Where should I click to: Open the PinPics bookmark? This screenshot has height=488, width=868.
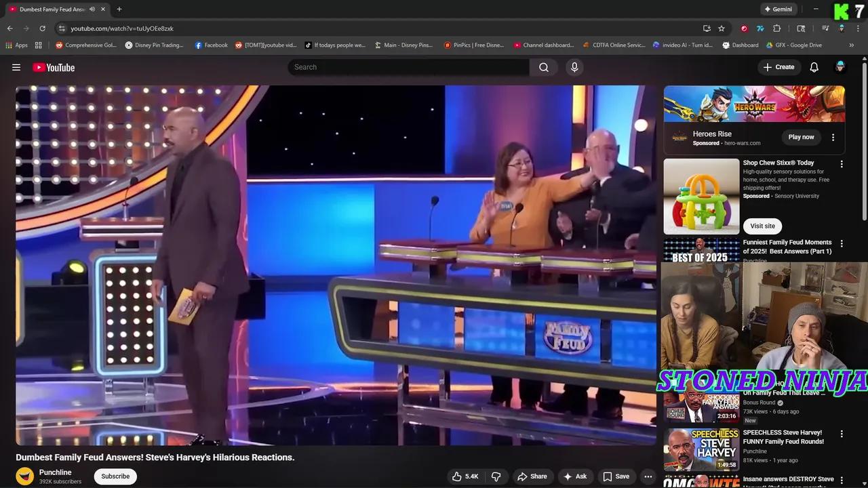tap(474, 45)
